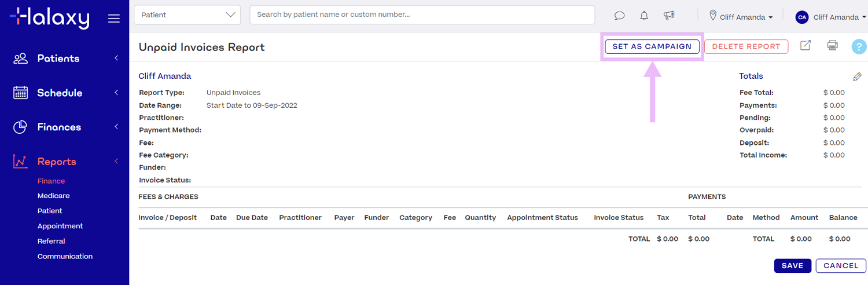Open the Cliff Amanda location dropdown
The image size is (868, 285).
pyautogui.click(x=741, y=17)
